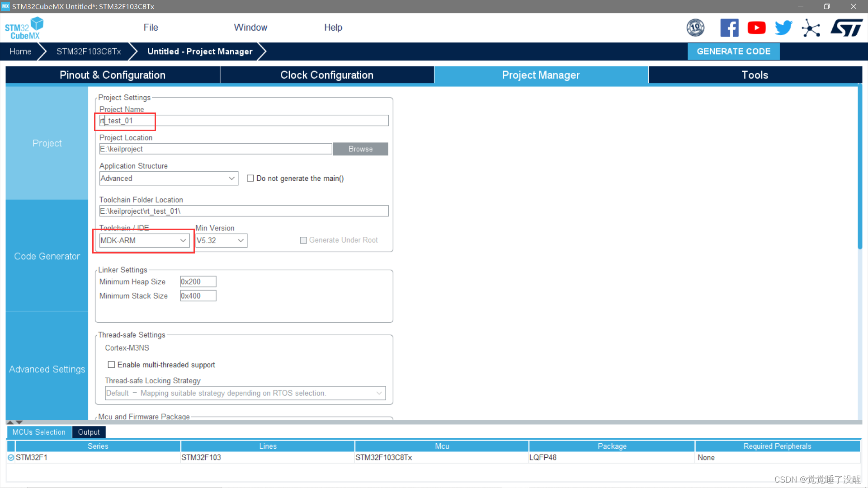
Task: Switch to Clock Configuration tab
Action: tap(327, 75)
